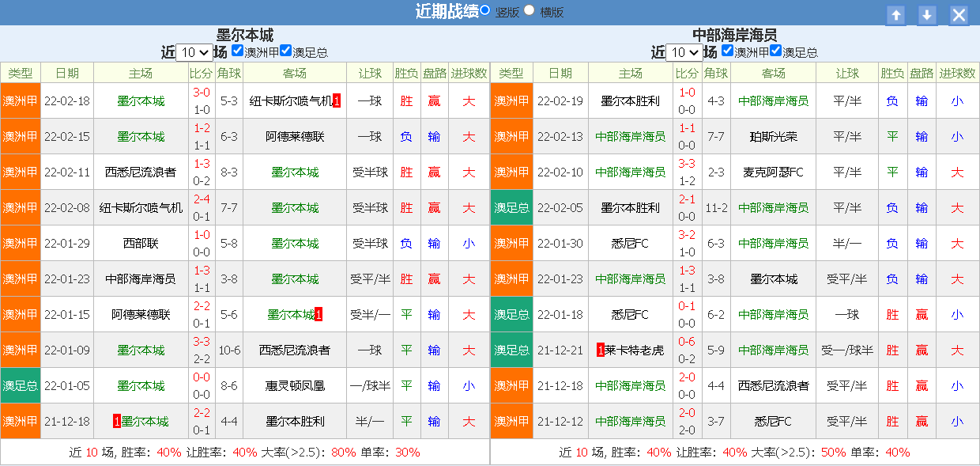Uncheck 澳洲甲 checkbox under 墨尔本城

point(237,51)
